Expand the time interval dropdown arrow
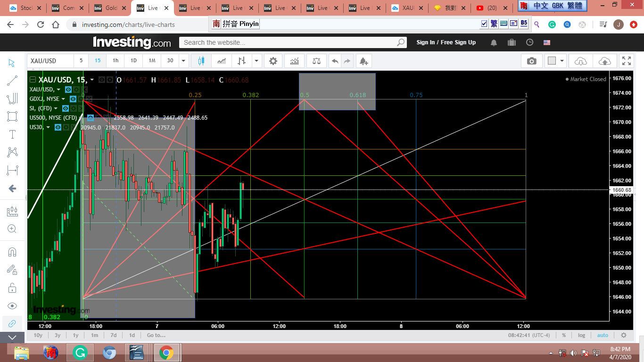 [x=183, y=61]
